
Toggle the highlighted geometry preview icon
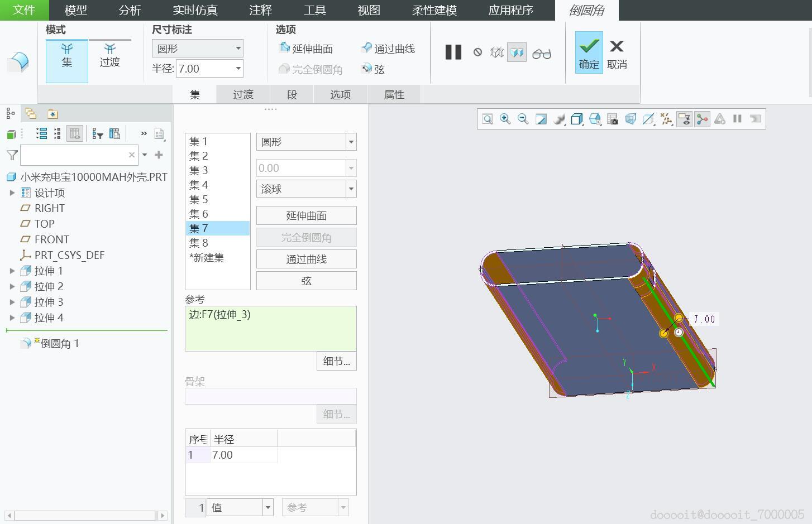tap(517, 52)
